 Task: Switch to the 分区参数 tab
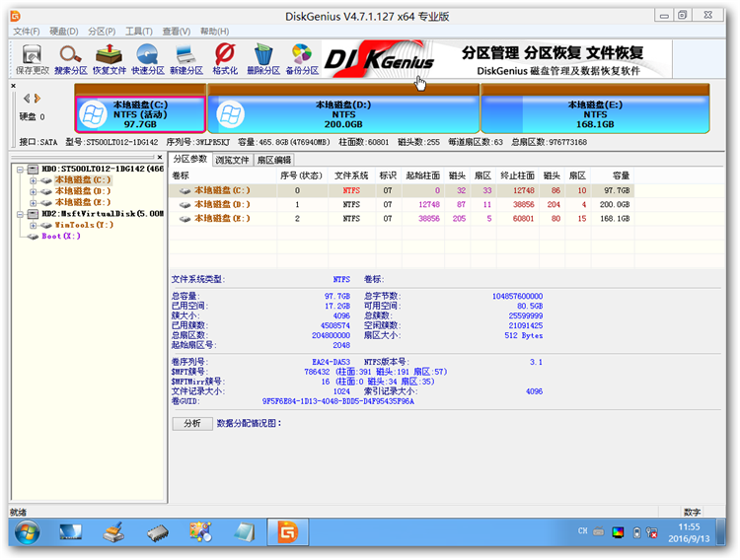tap(190, 159)
